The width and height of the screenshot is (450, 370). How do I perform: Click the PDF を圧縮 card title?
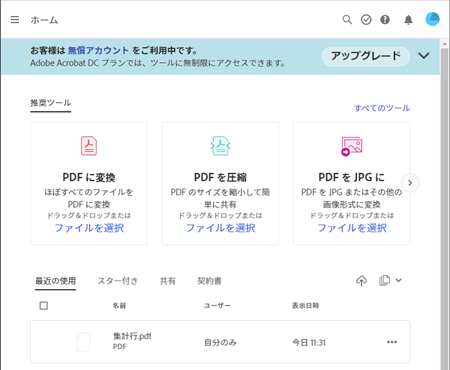click(x=220, y=177)
